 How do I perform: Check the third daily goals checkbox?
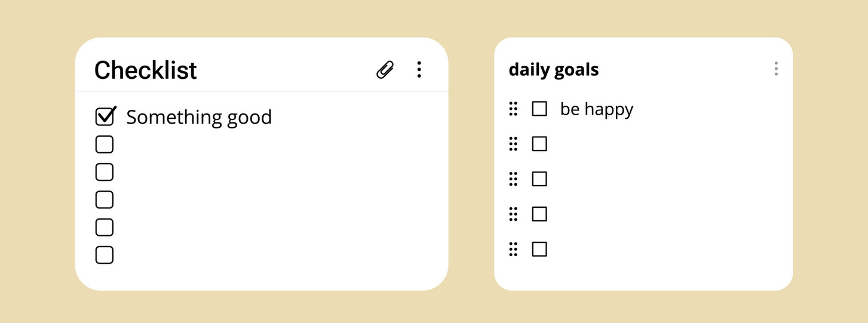point(539,179)
